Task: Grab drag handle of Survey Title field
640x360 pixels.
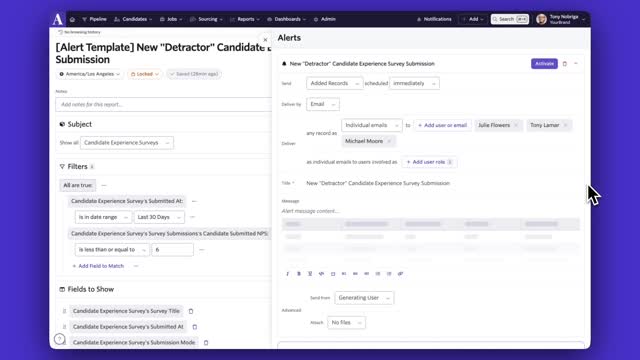Action: [x=64, y=311]
